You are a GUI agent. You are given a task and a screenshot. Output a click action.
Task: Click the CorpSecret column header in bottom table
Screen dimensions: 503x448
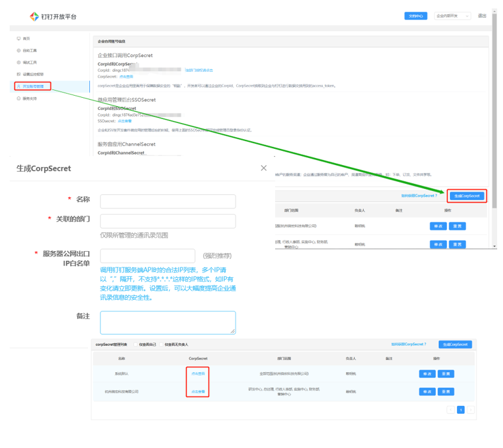[x=198, y=359]
